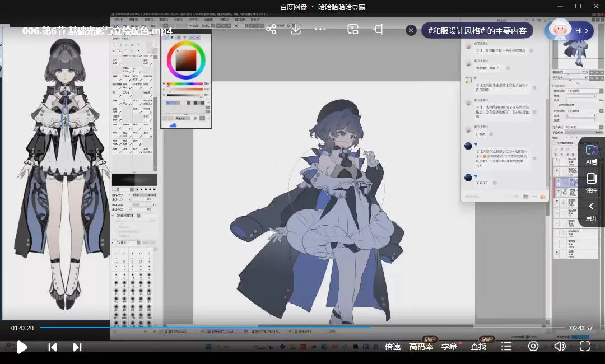Open the 倍速 playback speed menu
The height and width of the screenshot is (364, 605).
pyautogui.click(x=392, y=347)
